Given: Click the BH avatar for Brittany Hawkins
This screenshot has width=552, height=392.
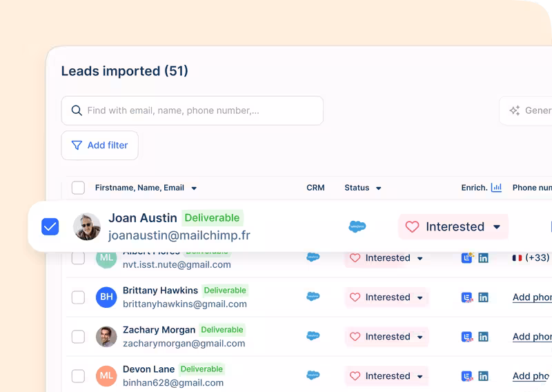Looking at the screenshot, I should coord(106,297).
